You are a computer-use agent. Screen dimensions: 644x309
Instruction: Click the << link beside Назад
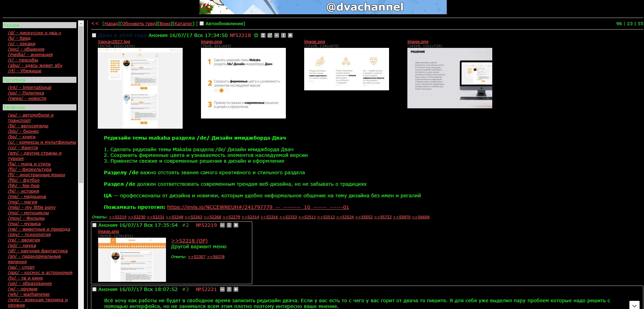(x=95, y=23)
